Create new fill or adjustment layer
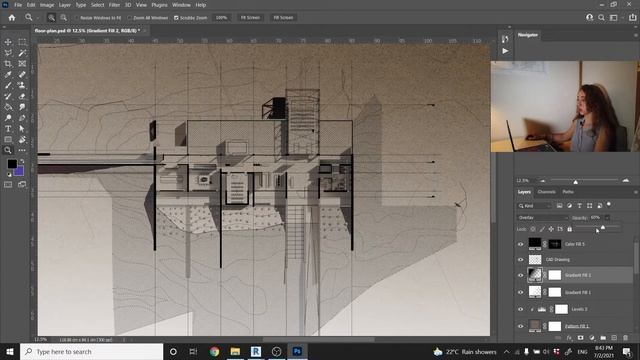This screenshot has width=640, height=360. [592, 338]
